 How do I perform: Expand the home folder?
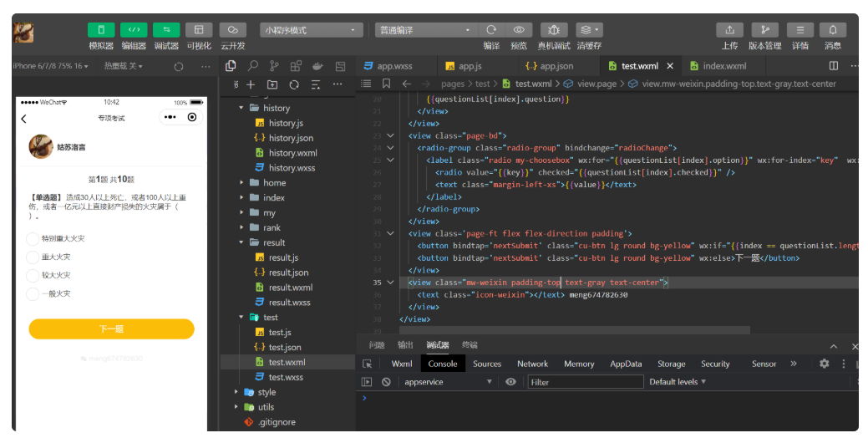pos(241,182)
